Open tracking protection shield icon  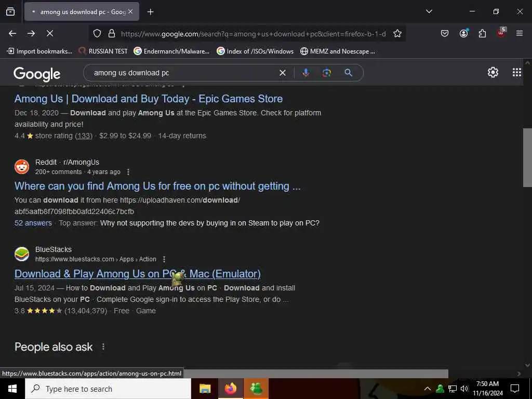click(x=97, y=34)
